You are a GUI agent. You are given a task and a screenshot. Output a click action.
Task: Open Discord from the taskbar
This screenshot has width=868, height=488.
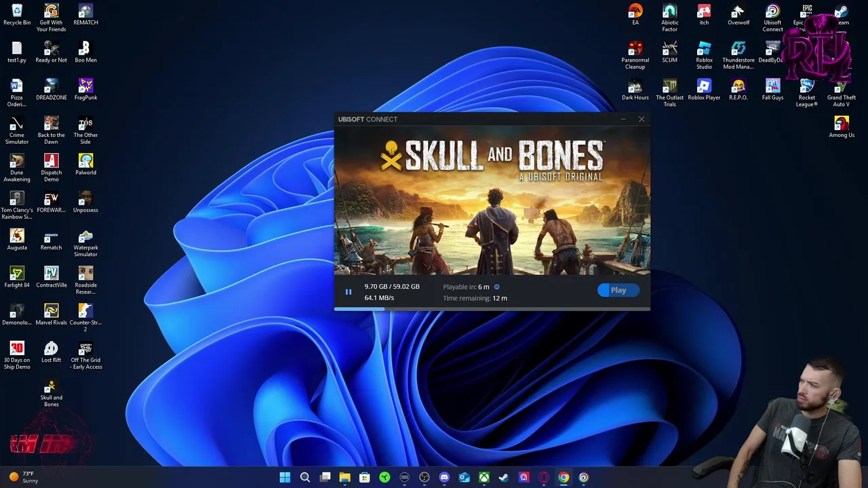click(444, 477)
